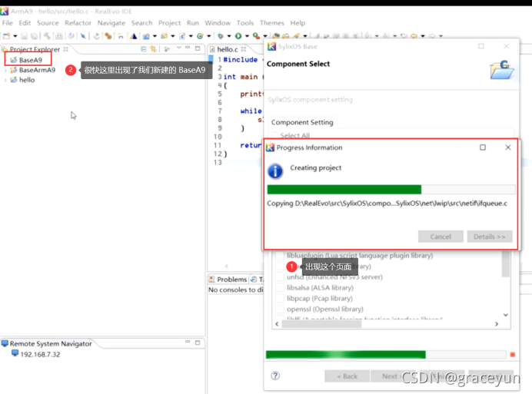Minimize the Project Explorer panel
The width and height of the screenshot is (532, 394).
(188, 48)
